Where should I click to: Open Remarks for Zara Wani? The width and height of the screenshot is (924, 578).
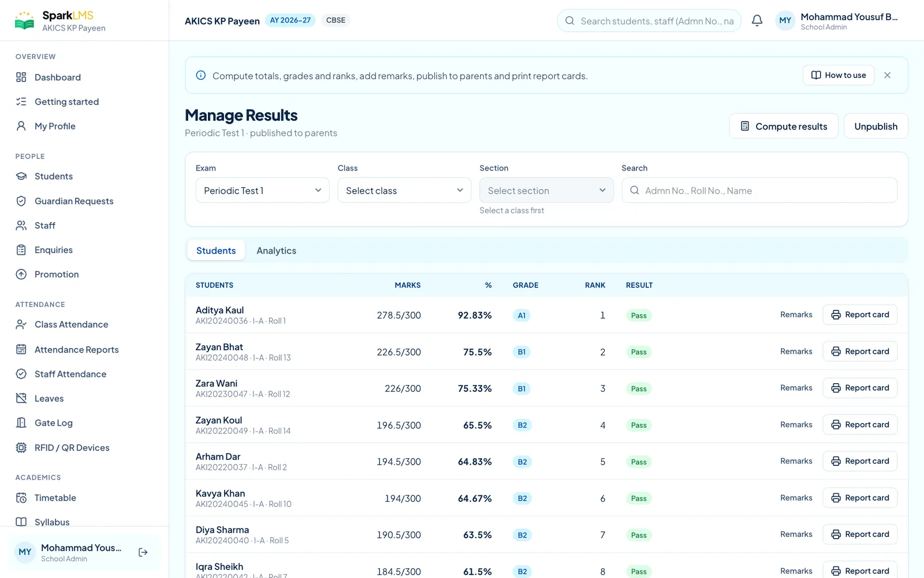(x=796, y=388)
